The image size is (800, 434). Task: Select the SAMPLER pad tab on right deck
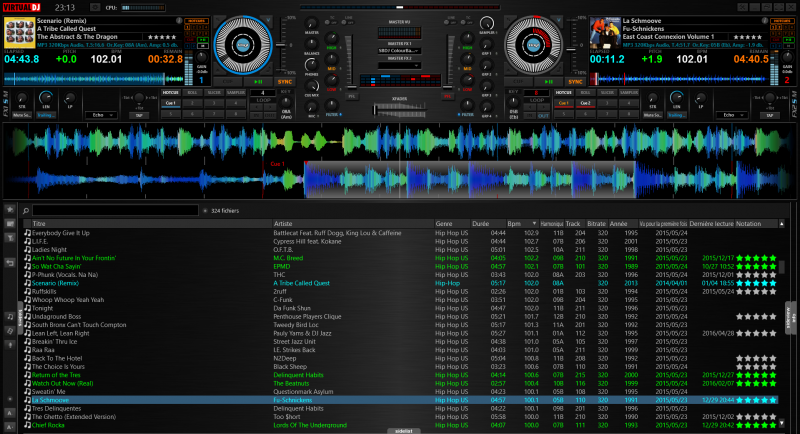(x=629, y=93)
